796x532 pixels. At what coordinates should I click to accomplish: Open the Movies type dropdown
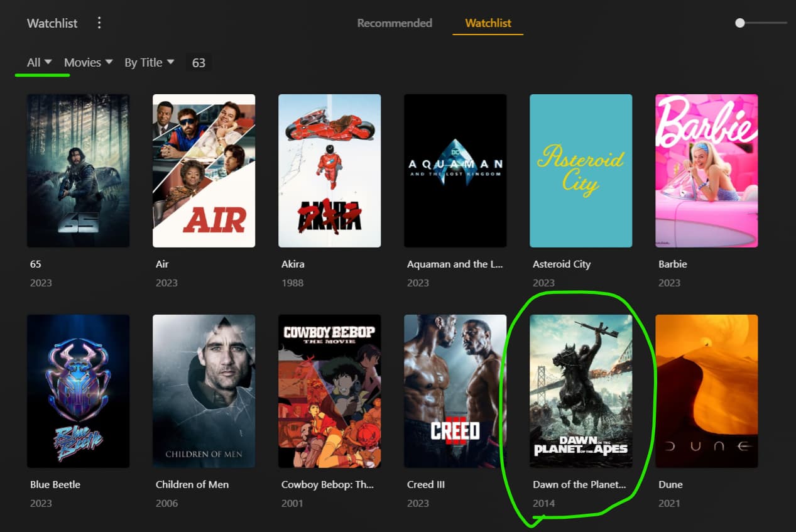click(x=88, y=62)
